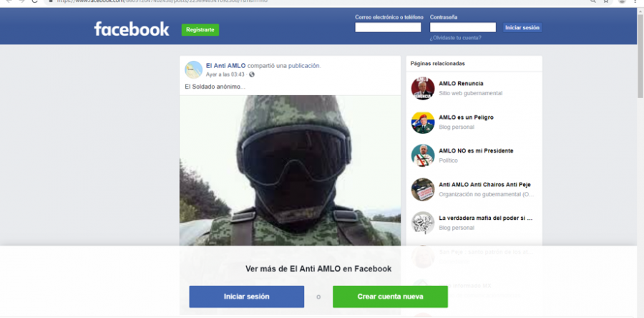Click the green Registrarte button
Viewport: 644px width, 318px height.
200,29
